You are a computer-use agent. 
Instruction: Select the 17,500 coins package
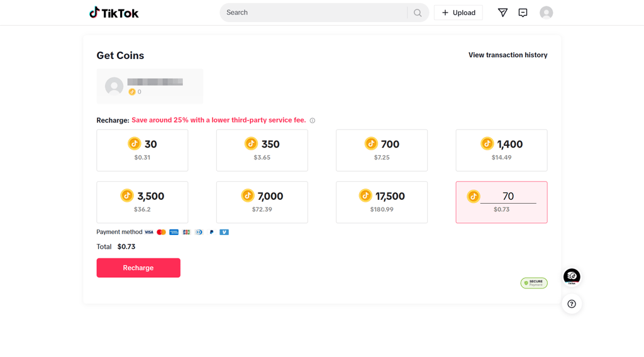tap(382, 202)
